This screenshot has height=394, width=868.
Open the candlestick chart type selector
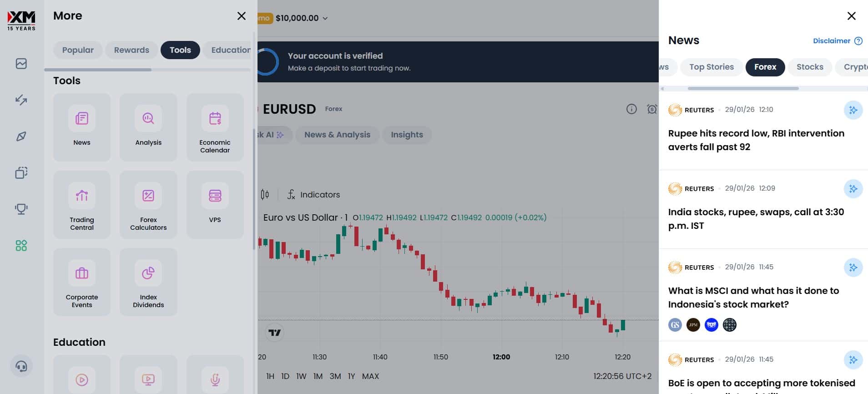265,195
